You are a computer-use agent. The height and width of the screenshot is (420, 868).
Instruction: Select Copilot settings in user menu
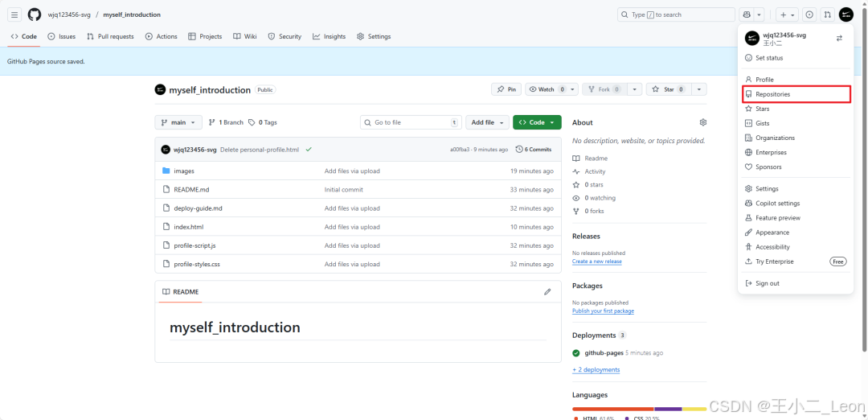pyautogui.click(x=796, y=204)
